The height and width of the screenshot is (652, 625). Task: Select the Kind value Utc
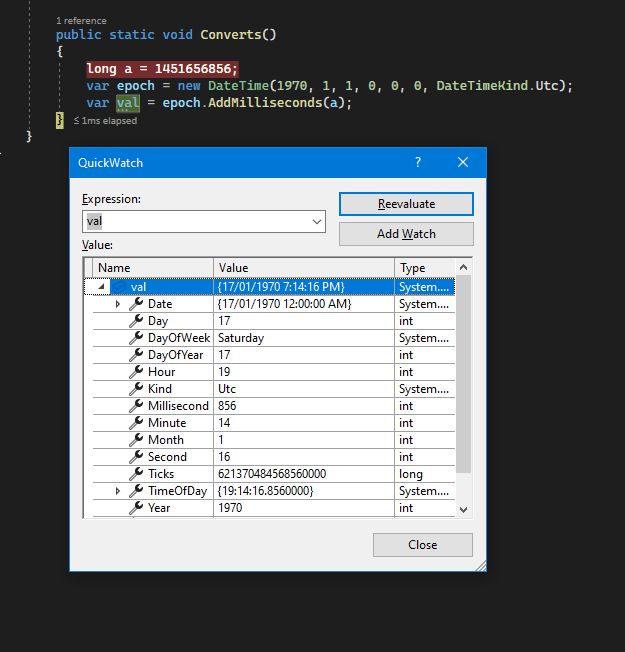[227, 389]
